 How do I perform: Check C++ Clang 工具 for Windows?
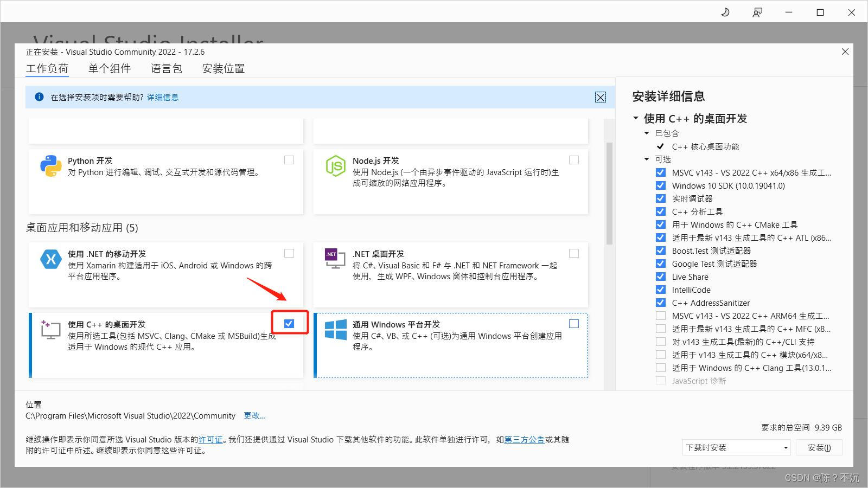(660, 368)
